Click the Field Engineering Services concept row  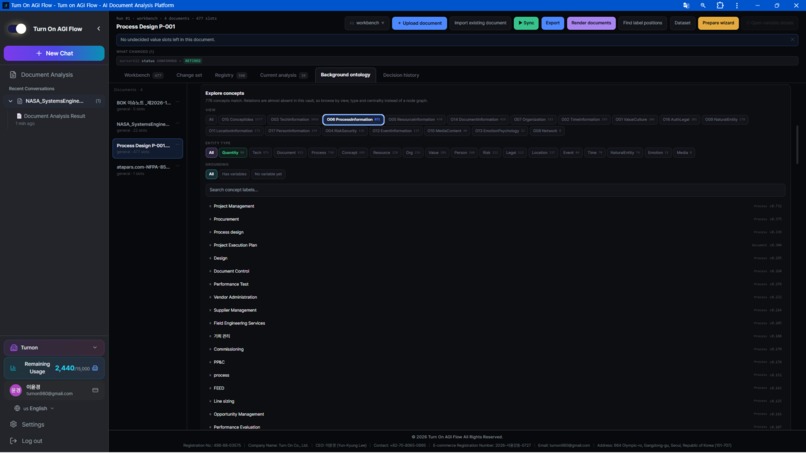pyautogui.click(x=495, y=323)
